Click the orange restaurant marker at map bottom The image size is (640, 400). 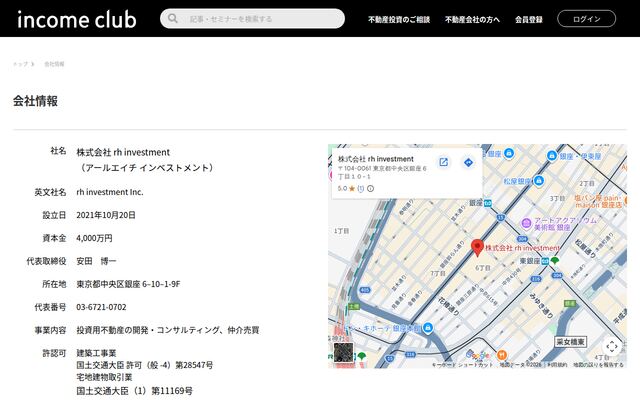(x=502, y=355)
